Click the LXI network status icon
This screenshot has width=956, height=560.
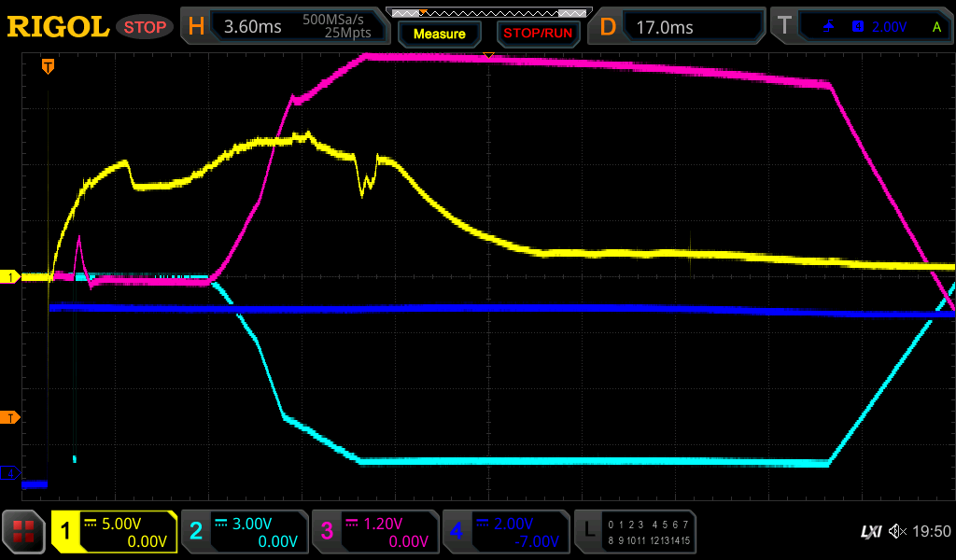click(x=870, y=532)
